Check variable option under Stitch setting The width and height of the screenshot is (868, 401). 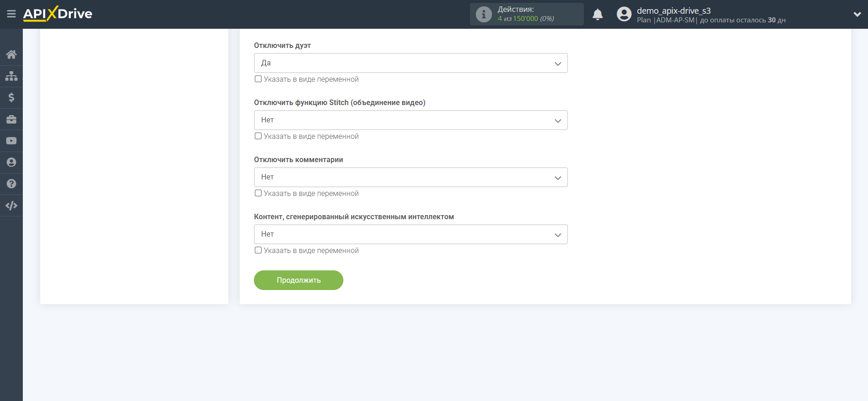point(258,136)
